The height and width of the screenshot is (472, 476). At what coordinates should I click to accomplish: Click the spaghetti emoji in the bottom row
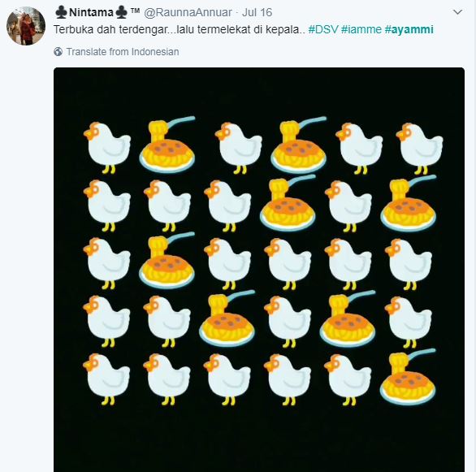click(408, 376)
